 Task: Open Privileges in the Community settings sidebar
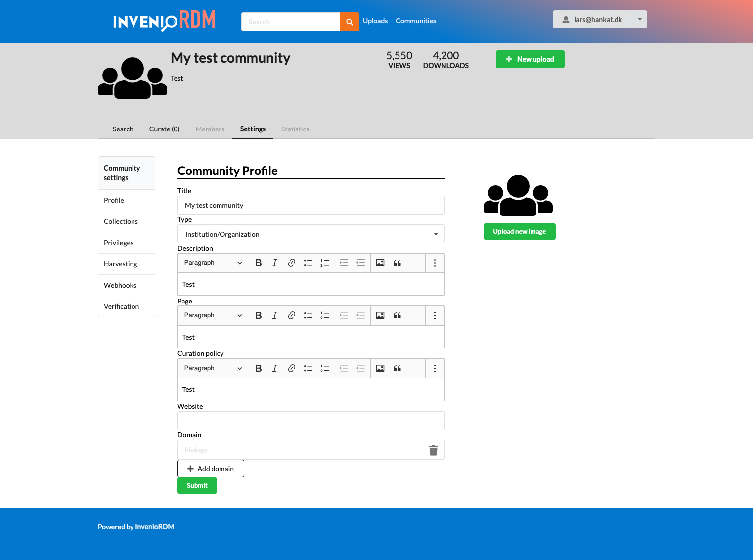(x=119, y=243)
